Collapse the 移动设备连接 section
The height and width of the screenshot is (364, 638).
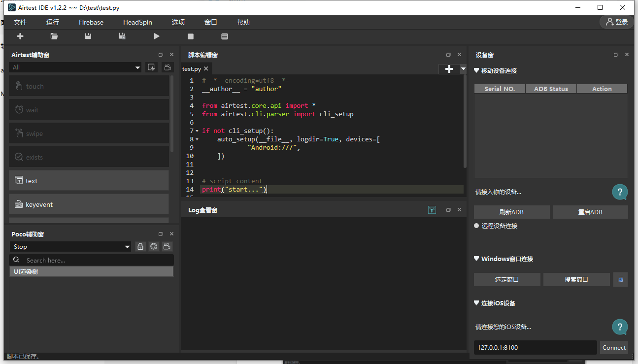pyautogui.click(x=476, y=70)
